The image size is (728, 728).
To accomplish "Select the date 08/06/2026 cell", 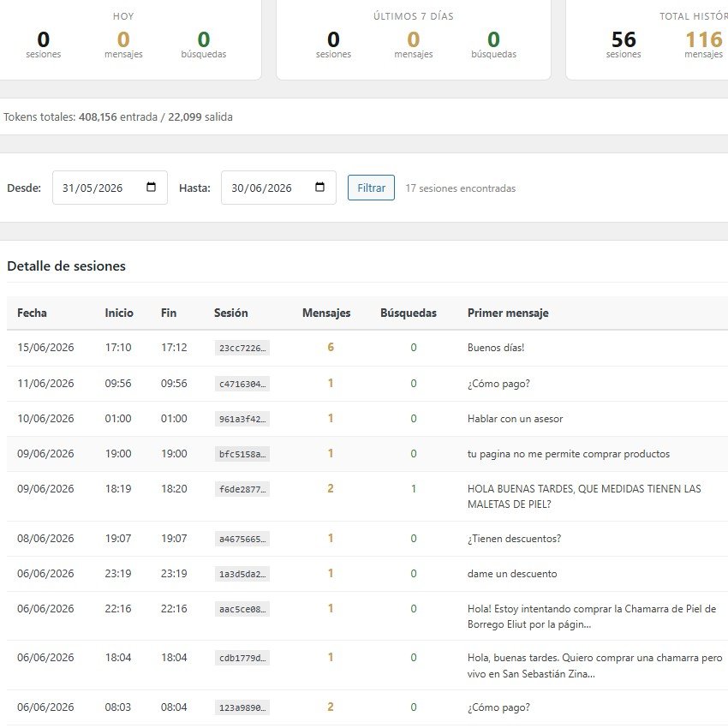I will [x=45, y=539].
